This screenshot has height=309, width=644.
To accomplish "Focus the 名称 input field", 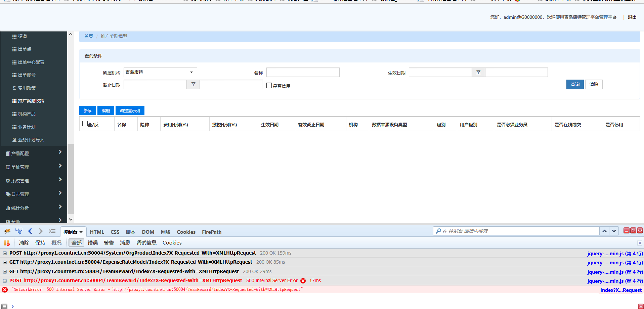I will pyautogui.click(x=303, y=72).
